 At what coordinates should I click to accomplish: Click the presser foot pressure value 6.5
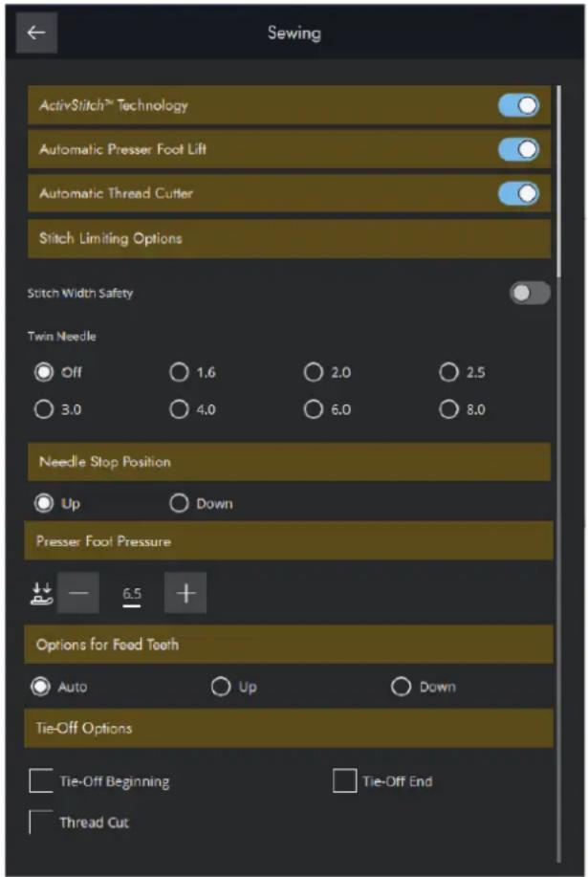point(132,594)
